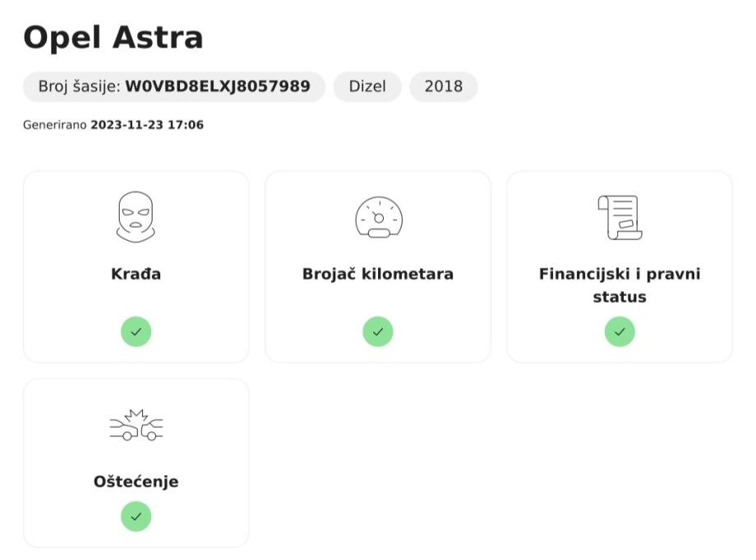Click green checkmark under Brojač kilometara
The image size is (756, 560).
[x=378, y=331]
